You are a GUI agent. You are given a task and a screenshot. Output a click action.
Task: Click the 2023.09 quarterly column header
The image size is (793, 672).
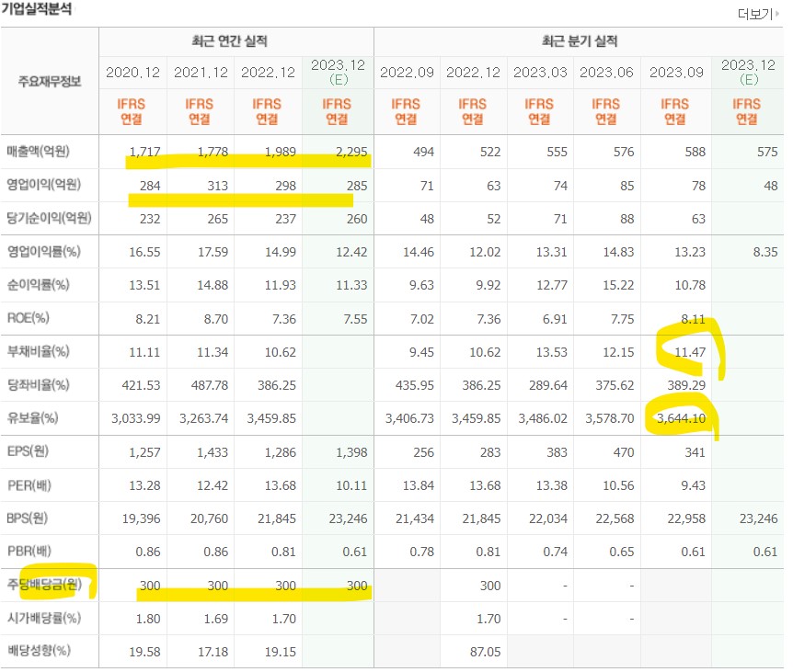tap(676, 73)
